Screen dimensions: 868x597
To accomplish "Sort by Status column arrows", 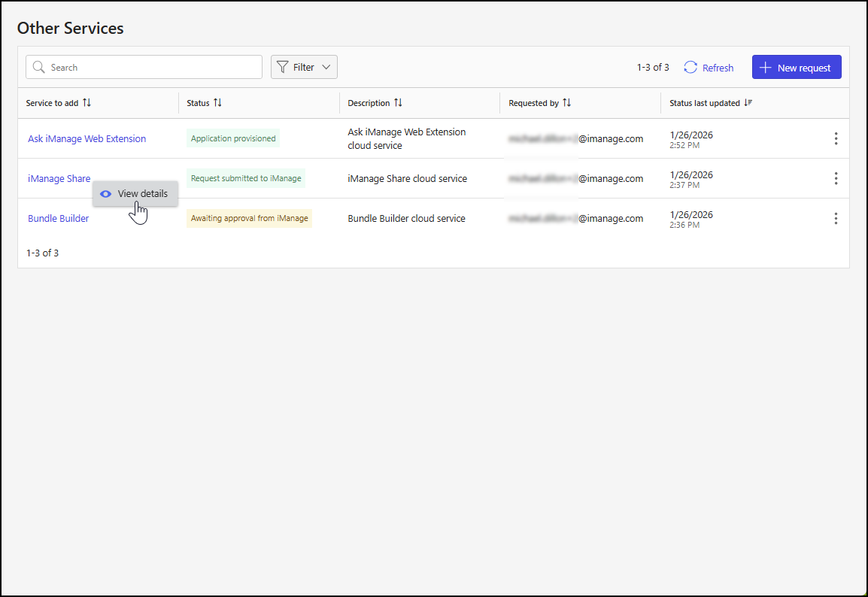I will point(217,103).
